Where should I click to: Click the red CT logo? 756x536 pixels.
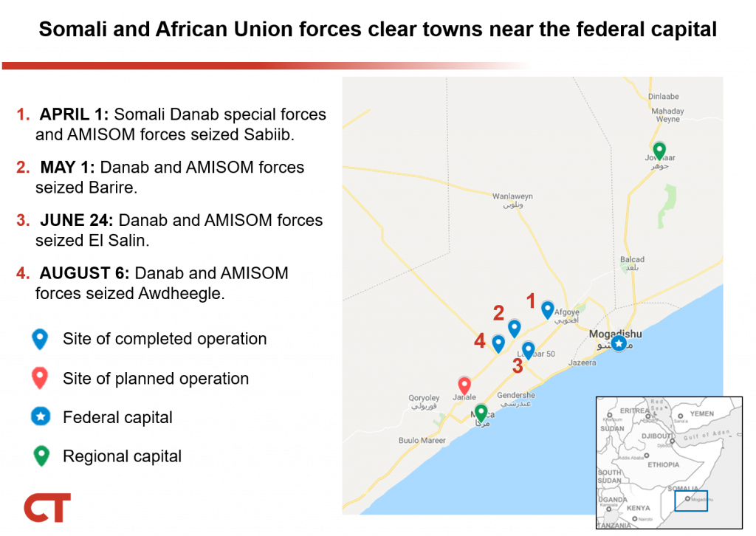(x=47, y=508)
